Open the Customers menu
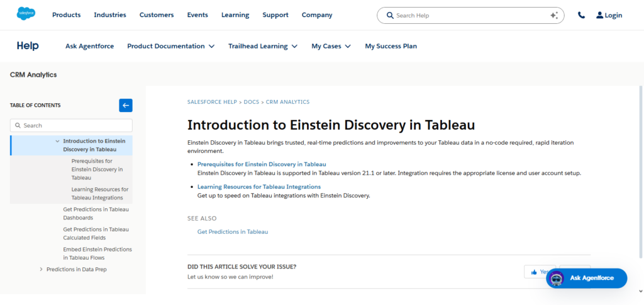 coord(157,14)
